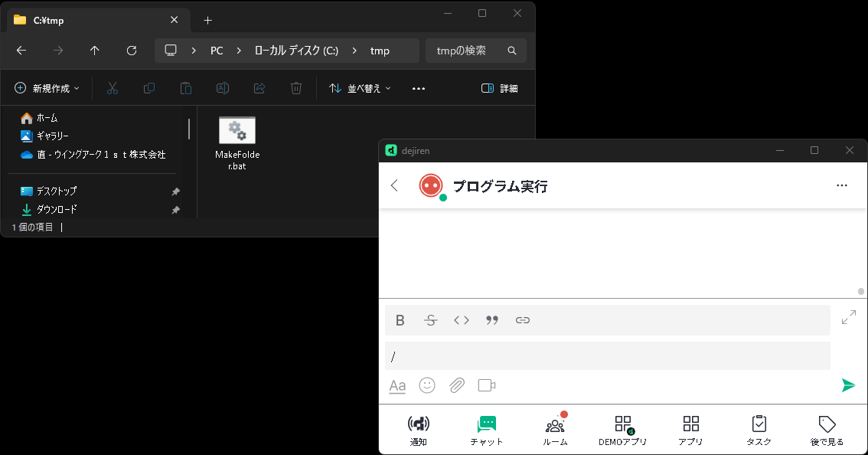This screenshot has width=868, height=455.
Task: Expand the message editor to full size
Action: click(848, 317)
